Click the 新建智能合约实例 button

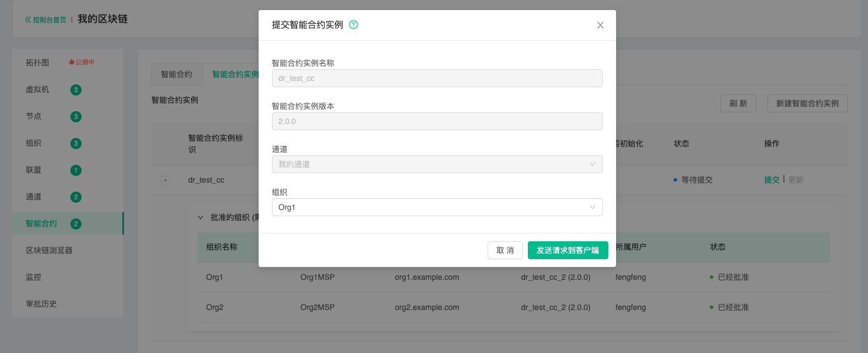pos(808,103)
